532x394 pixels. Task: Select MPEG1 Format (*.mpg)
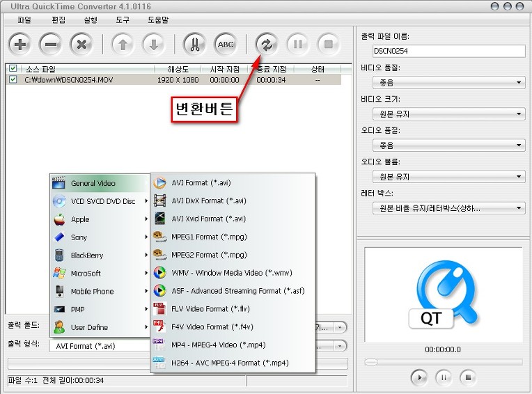point(233,237)
